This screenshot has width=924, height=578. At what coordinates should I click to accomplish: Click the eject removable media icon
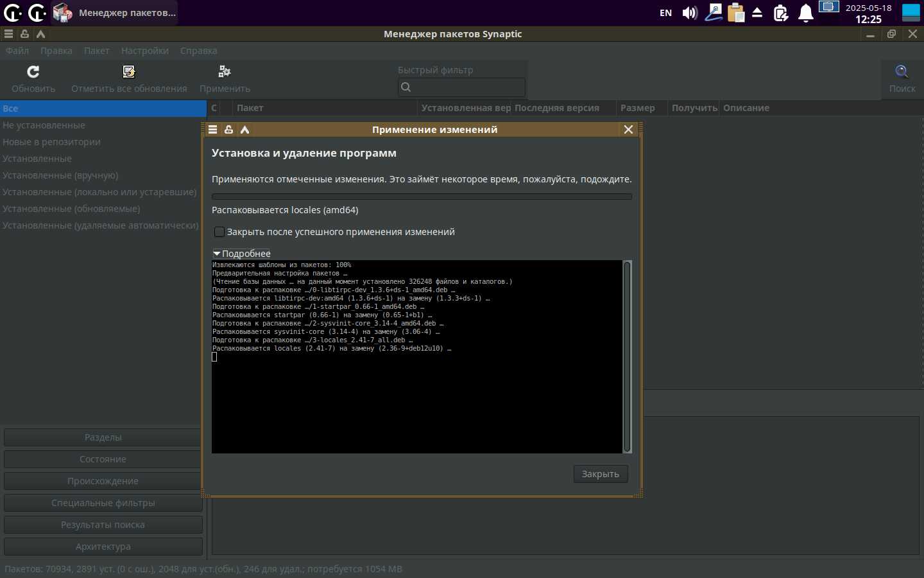(757, 13)
